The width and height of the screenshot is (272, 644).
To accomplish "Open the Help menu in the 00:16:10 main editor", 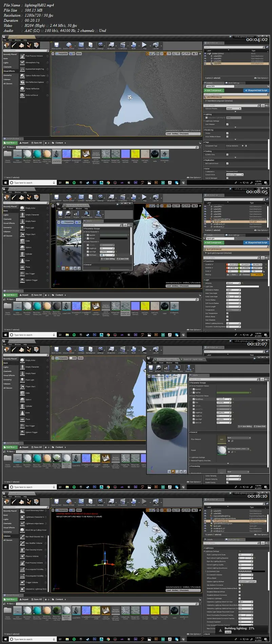I will point(25,497).
